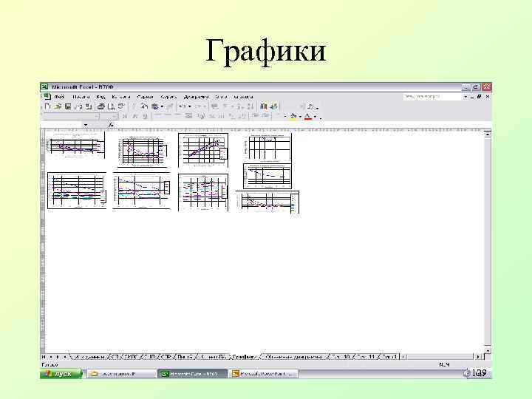
Task: Switch to the СТР sheet tab
Action: point(166,357)
